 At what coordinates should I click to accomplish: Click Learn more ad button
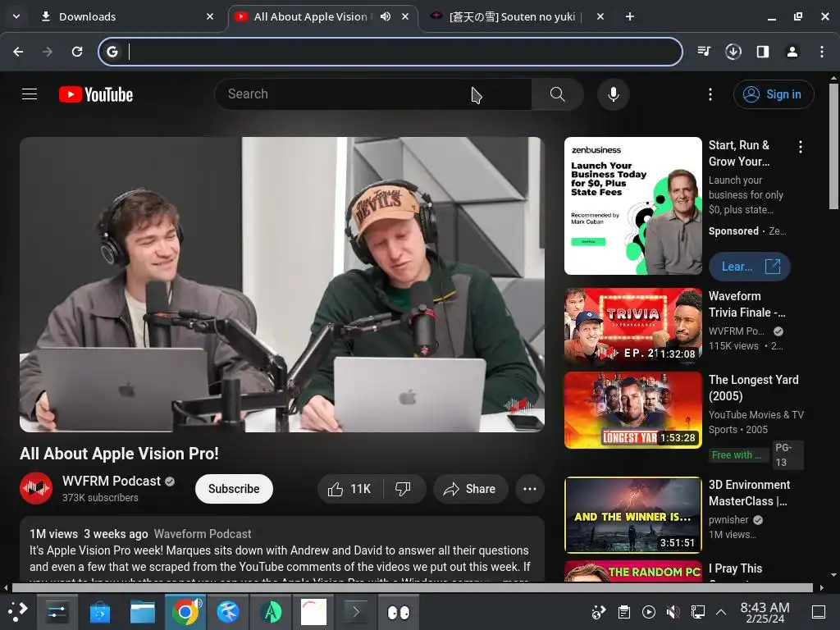pyautogui.click(x=750, y=267)
